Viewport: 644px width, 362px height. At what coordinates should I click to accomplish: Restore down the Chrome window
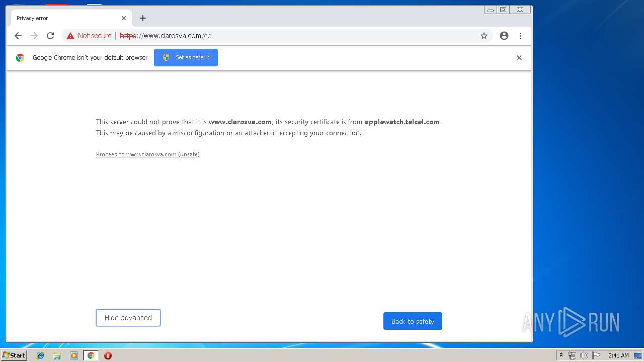[x=503, y=10]
